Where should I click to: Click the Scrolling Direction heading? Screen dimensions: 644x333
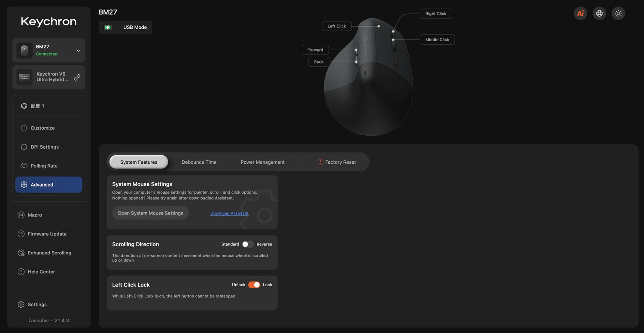(136, 244)
